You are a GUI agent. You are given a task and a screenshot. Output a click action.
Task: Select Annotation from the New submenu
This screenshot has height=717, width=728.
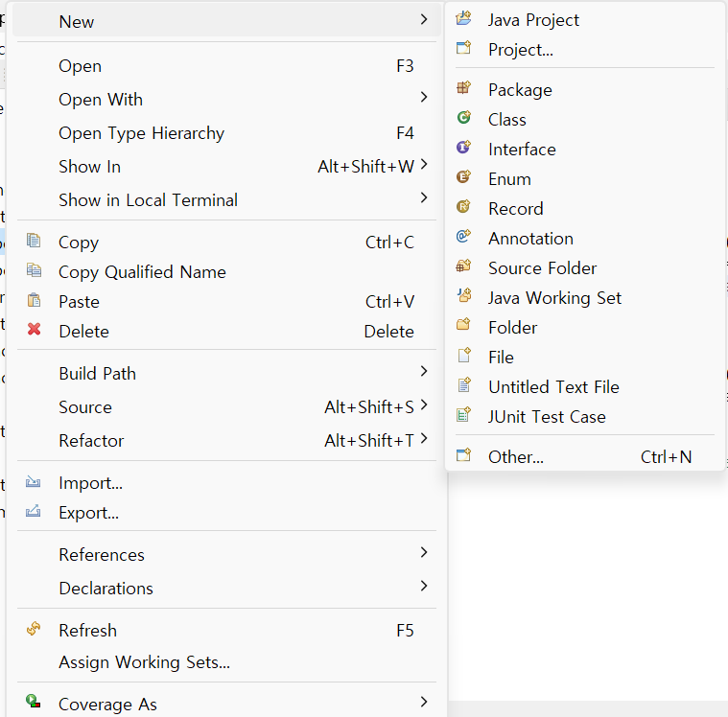pyautogui.click(x=584, y=238)
